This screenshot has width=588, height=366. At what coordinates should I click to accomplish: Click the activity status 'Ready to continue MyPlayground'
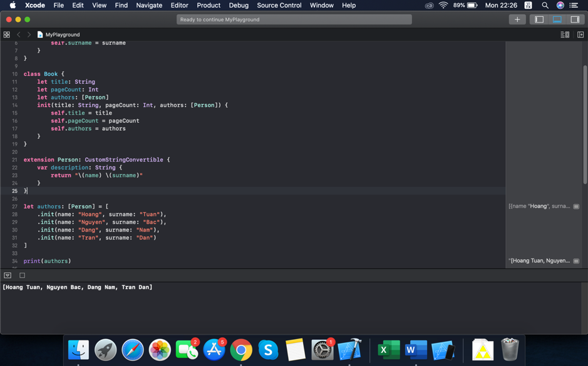click(x=294, y=19)
